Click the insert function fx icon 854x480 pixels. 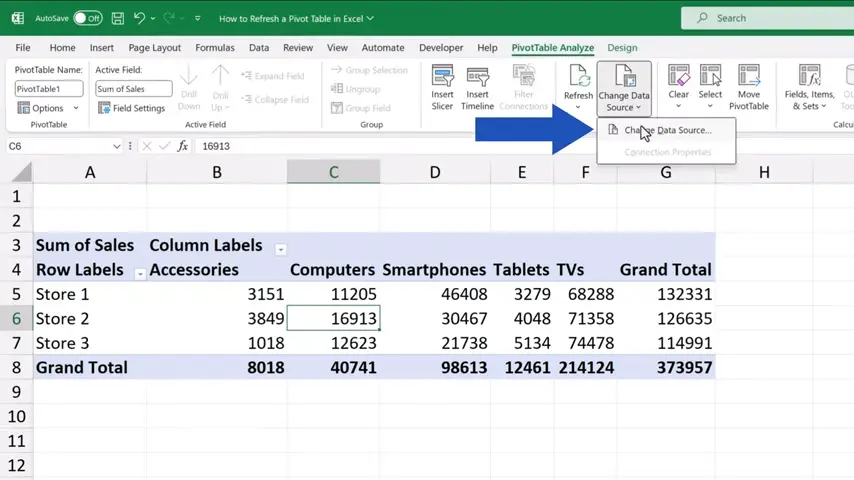tap(182, 146)
